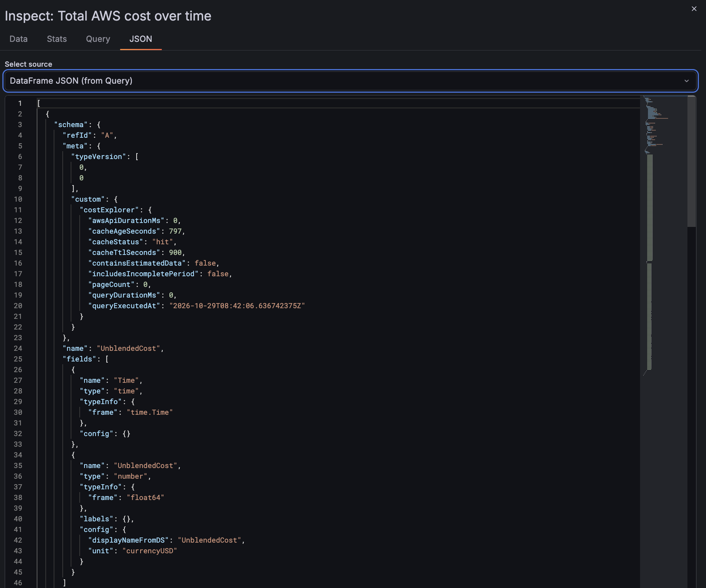The width and height of the screenshot is (706, 588).
Task: Click the cacheTtlSeconds value 900
Action: [x=175, y=253]
